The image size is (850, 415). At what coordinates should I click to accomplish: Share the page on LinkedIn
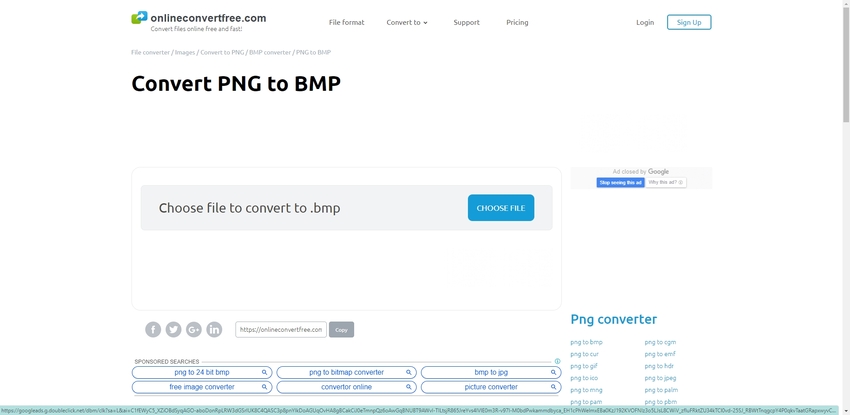pyautogui.click(x=214, y=329)
